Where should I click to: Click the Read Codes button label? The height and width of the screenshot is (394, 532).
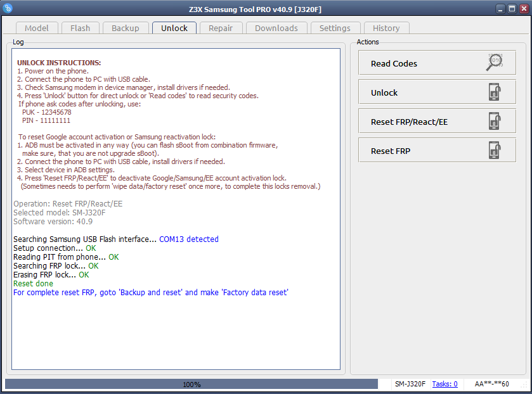pyautogui.click(x=394, y=63)
